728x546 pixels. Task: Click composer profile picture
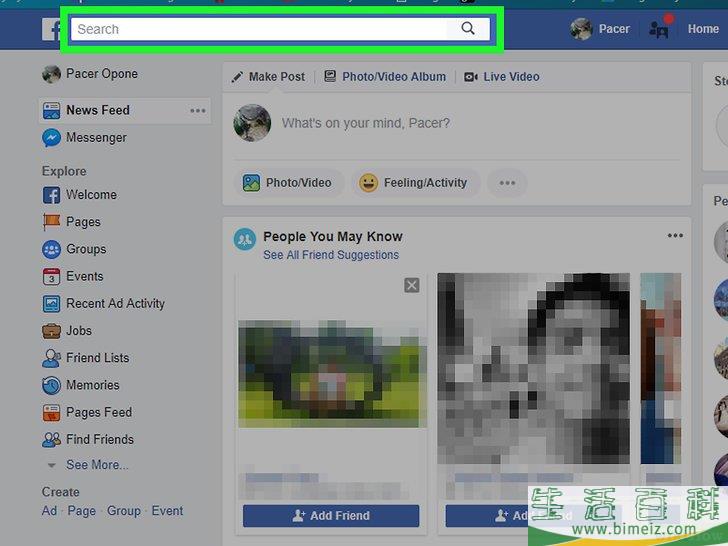point(252,123)
